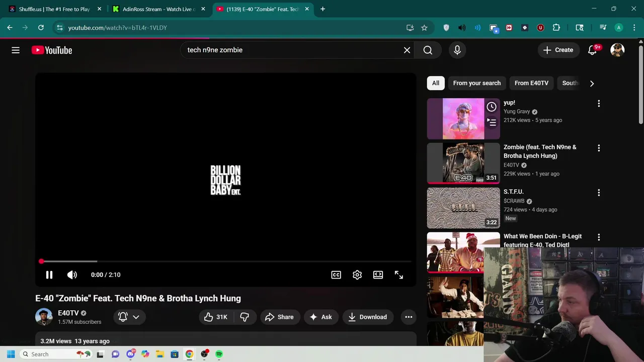
Task: Open uBlock Origin extension icon
Action: pos(540,28)
